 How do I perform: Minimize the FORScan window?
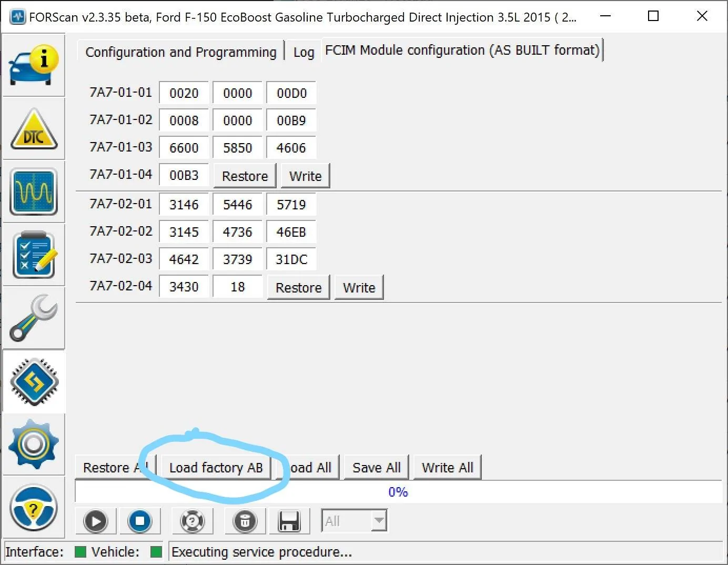click(605, 16)
